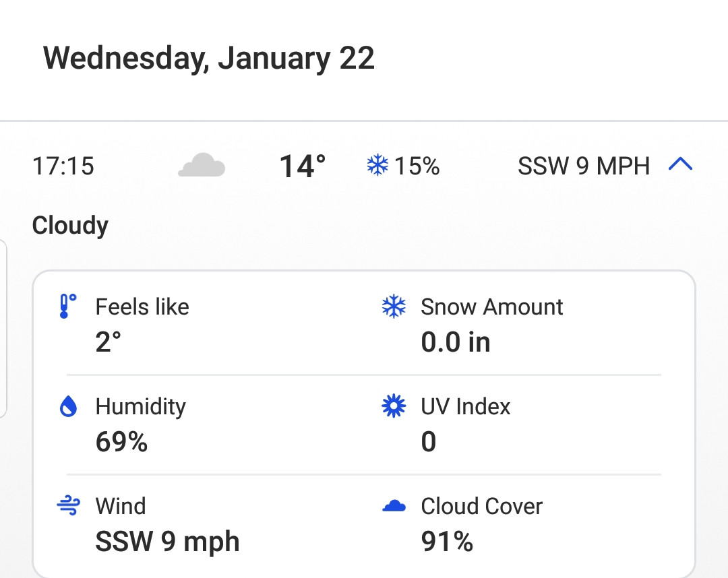Click the Humidity water drop icon

(x=68, y=406)
